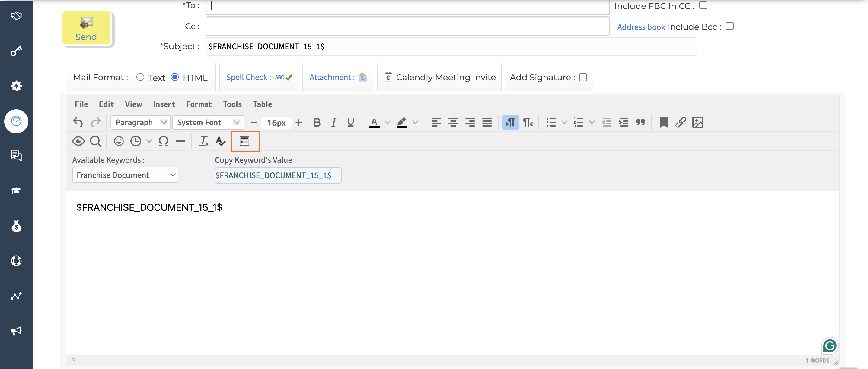Viewport: 868px width, 369px height.
Task: Set left-to-right text direction
Action: point(510,122)
